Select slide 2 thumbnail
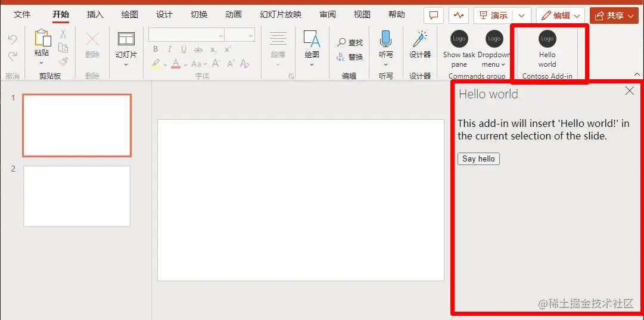644x320 pixels. pos(77,197)
